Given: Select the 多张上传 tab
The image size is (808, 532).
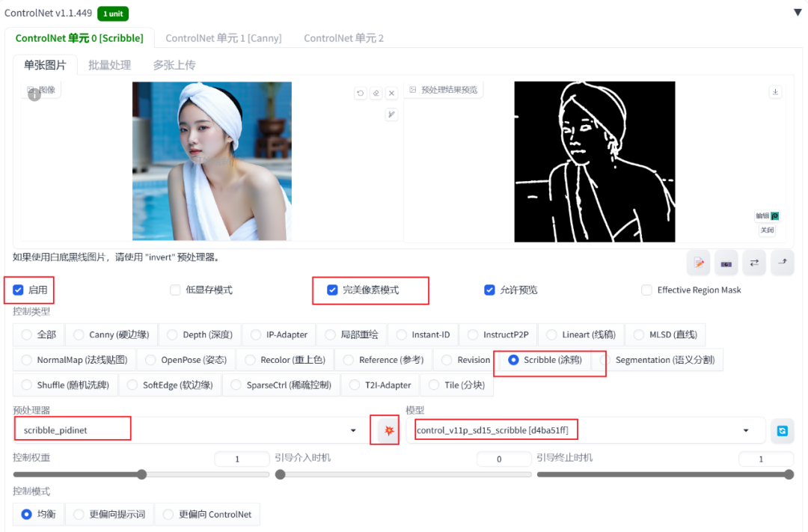Looking at the screenshot, I should [x=174, y=65].
